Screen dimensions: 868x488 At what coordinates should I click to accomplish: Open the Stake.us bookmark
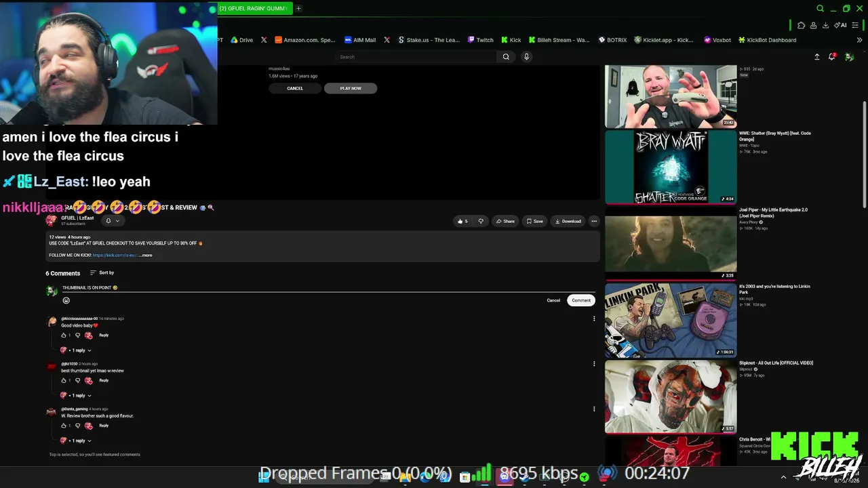pyautogui.click(x=429, y=40)
